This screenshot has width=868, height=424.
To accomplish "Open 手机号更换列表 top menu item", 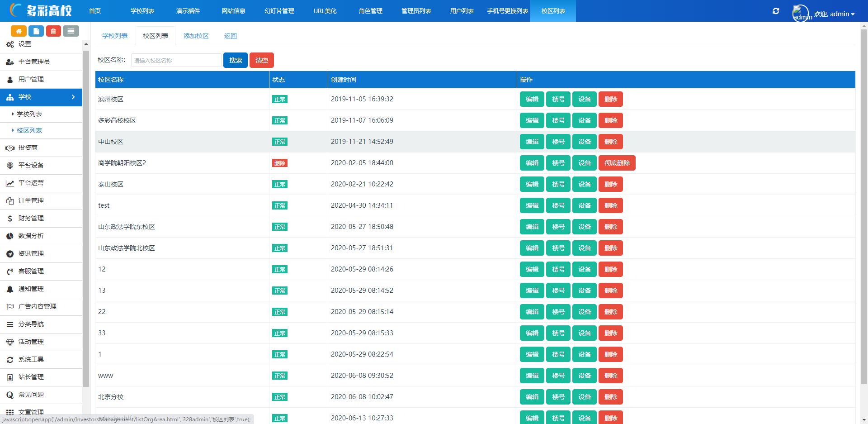I will pos(508,11).
